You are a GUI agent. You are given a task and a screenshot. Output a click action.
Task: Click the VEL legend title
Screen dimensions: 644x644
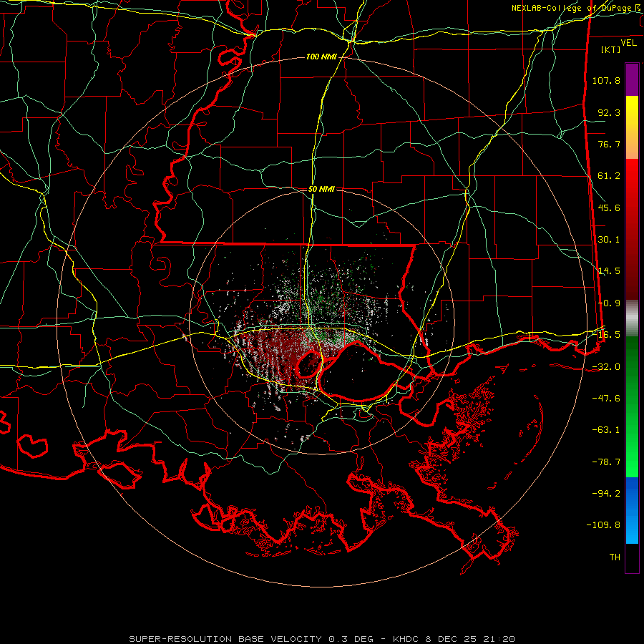[x=628, y=43]
